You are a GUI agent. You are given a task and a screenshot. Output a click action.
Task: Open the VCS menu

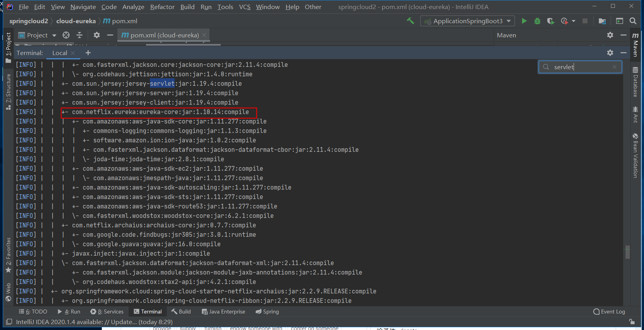tap(245, 7)
